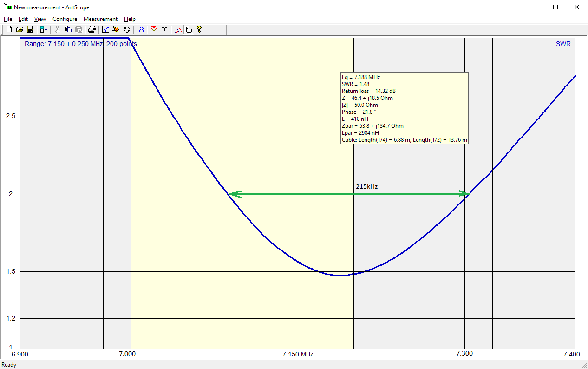
Task: Save measurement using the floppy disk icon
Action: click(30, 30)
